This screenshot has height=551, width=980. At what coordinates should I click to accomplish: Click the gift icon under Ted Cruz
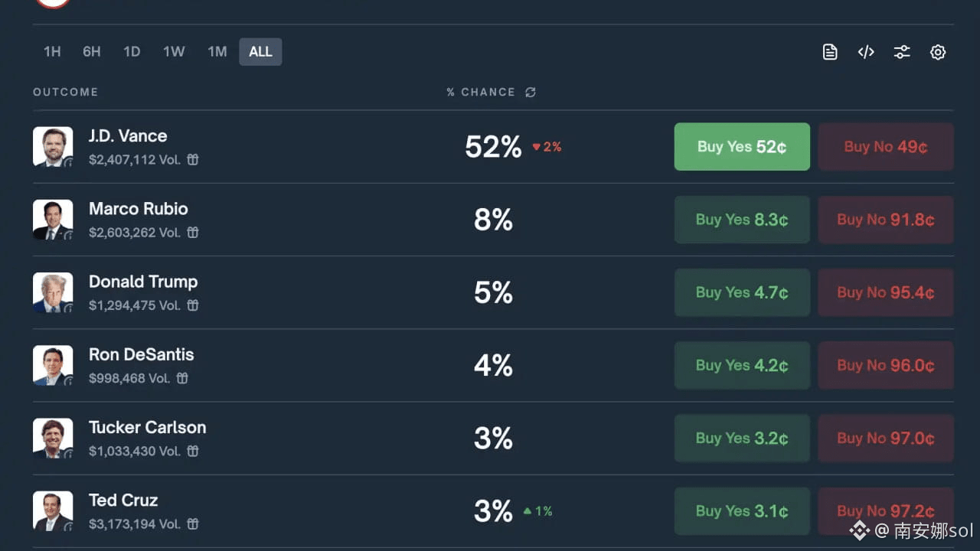193,524
